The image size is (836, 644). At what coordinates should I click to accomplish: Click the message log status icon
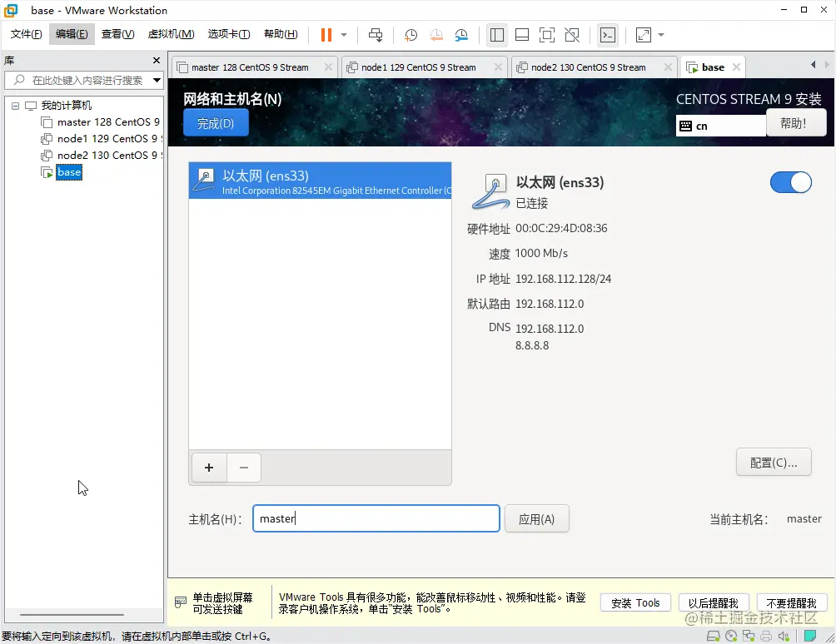click(x=810, y=636)
